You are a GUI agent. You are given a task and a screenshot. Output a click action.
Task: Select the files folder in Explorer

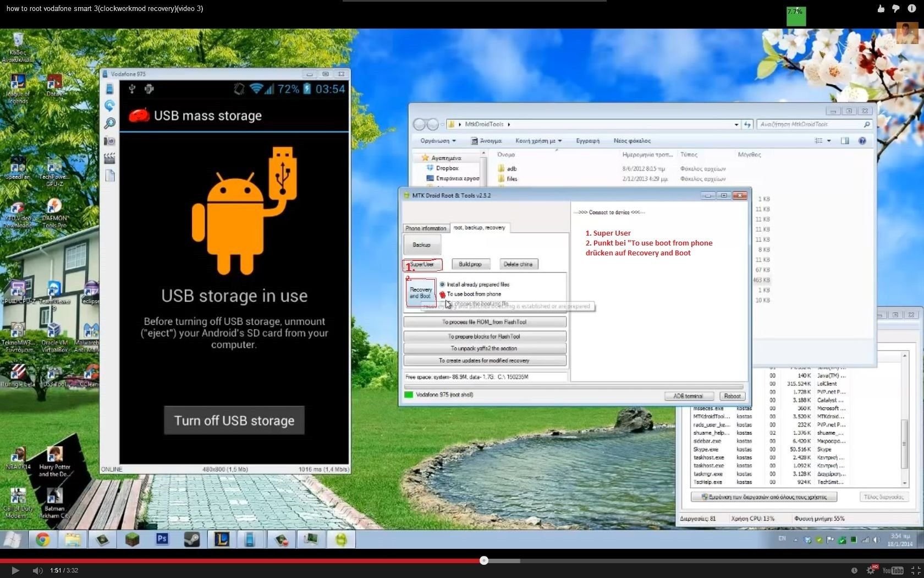pyautogui.click(x=512, y=179)
